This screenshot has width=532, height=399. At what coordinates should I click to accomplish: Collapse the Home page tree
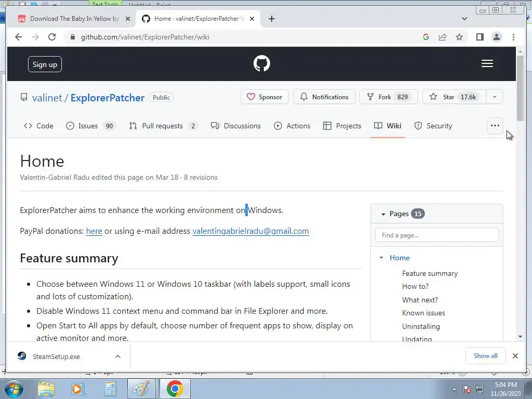click(381, 258)
